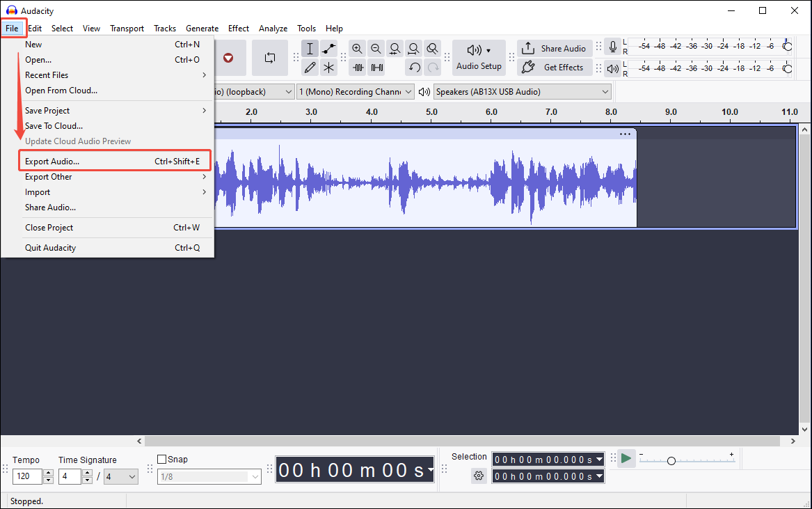Select the Envelope tool

click(x=329, y=49)
